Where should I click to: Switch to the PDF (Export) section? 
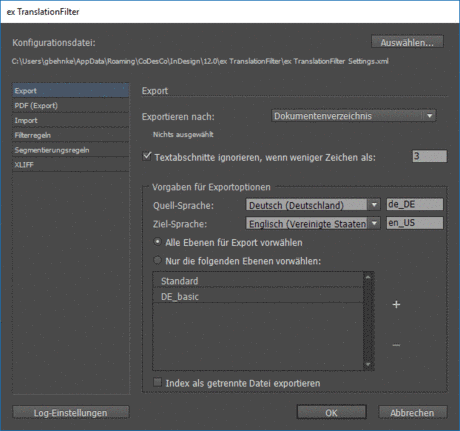[71, 106]
